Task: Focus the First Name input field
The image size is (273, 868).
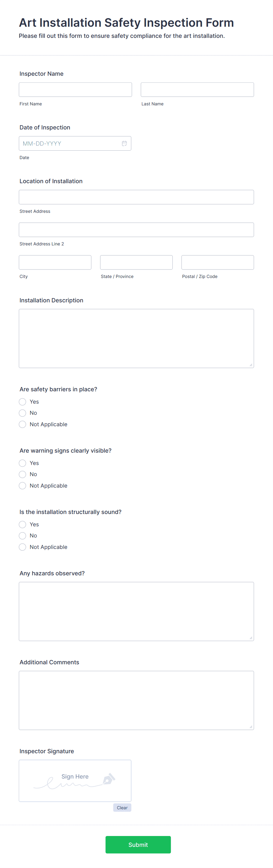Action: tap(75, 90)
